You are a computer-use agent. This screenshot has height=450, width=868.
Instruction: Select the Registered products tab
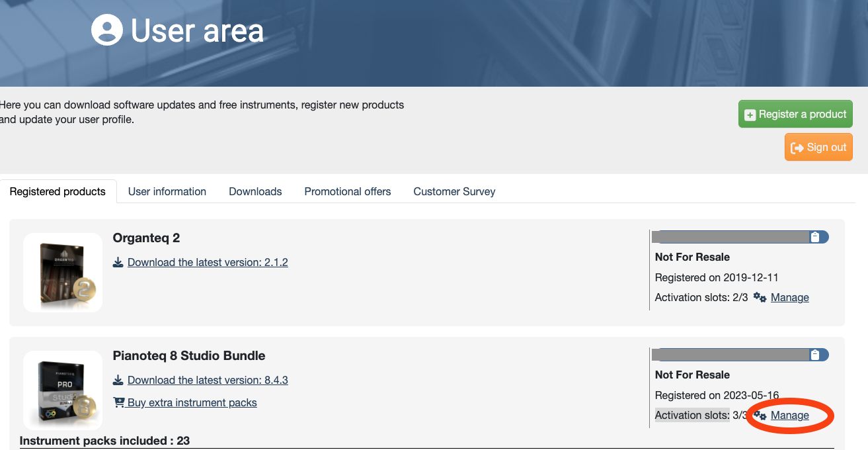[58, 191]
